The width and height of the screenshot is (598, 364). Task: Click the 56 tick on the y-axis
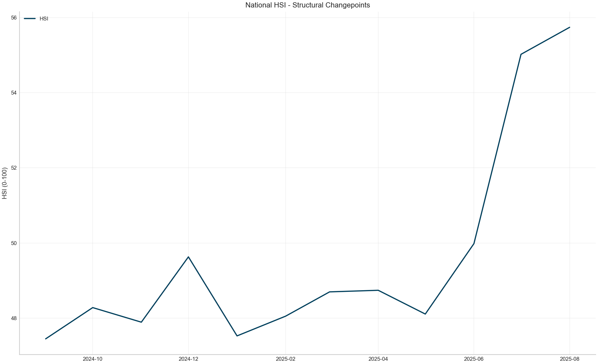(14, 18)
